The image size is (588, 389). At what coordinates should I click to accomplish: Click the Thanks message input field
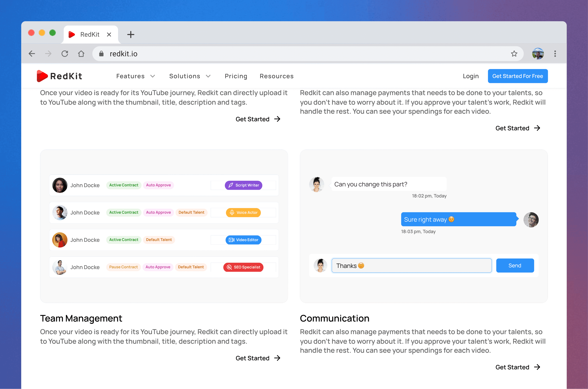click(411, 265)
